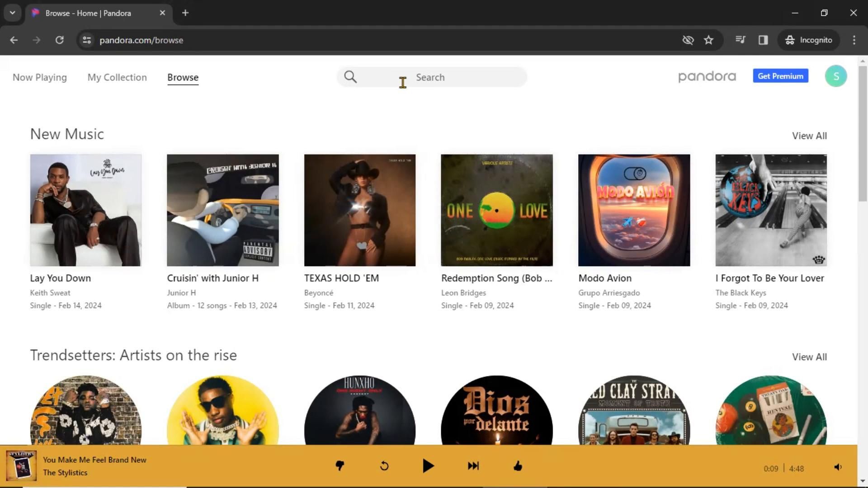
Task: Click The Black Keys artist name
Action: pyautogui.click(x=741, y=293)
